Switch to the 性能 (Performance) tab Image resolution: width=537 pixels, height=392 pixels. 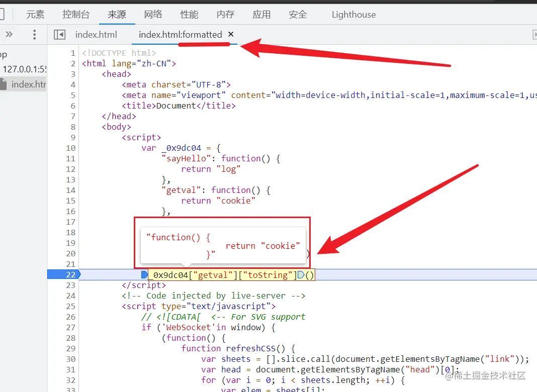pos(190,15)
